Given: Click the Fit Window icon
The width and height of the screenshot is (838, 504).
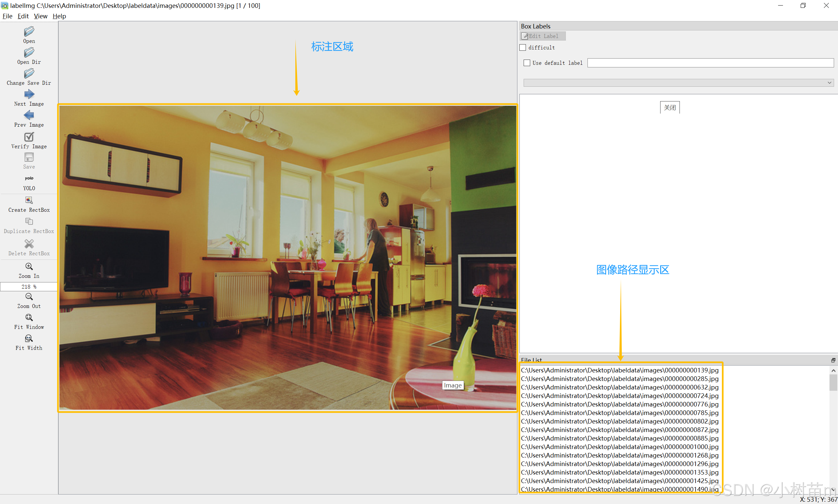Looking at the screenshot, I should pyautogui.click(x=29, y=317).
